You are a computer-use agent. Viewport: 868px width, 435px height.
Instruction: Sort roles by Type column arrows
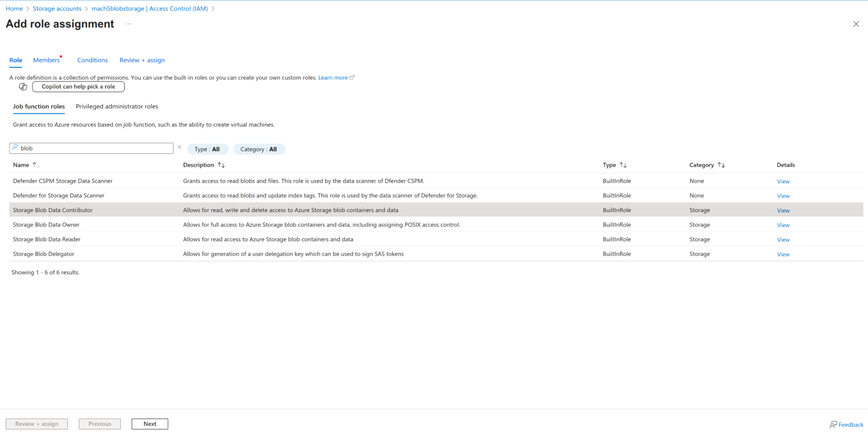pos(623,165)
